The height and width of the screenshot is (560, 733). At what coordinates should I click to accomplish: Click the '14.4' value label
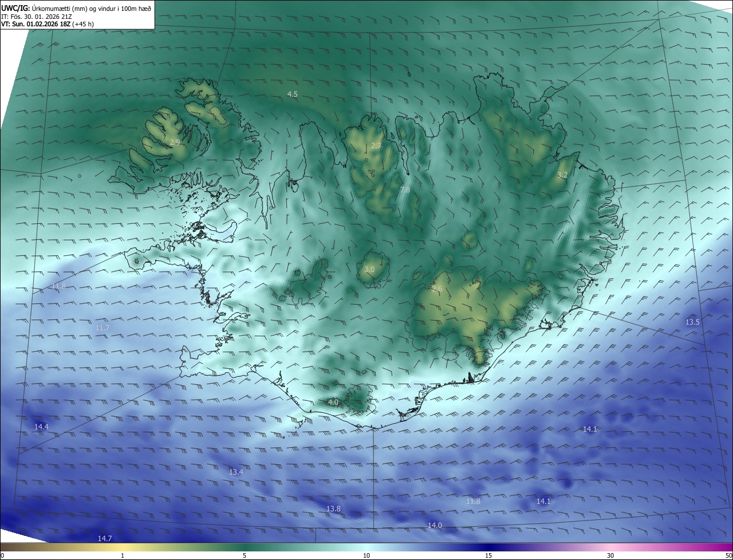coord(41,427)
